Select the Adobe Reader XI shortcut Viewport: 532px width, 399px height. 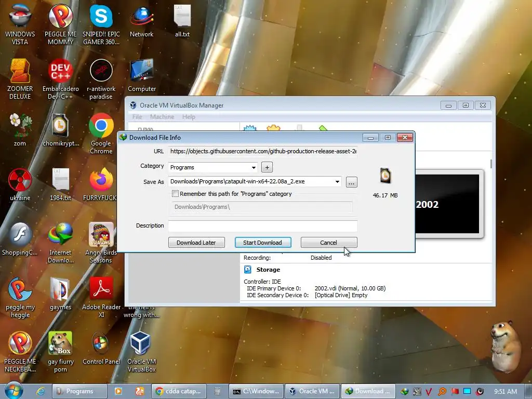[x=101, y=298]
